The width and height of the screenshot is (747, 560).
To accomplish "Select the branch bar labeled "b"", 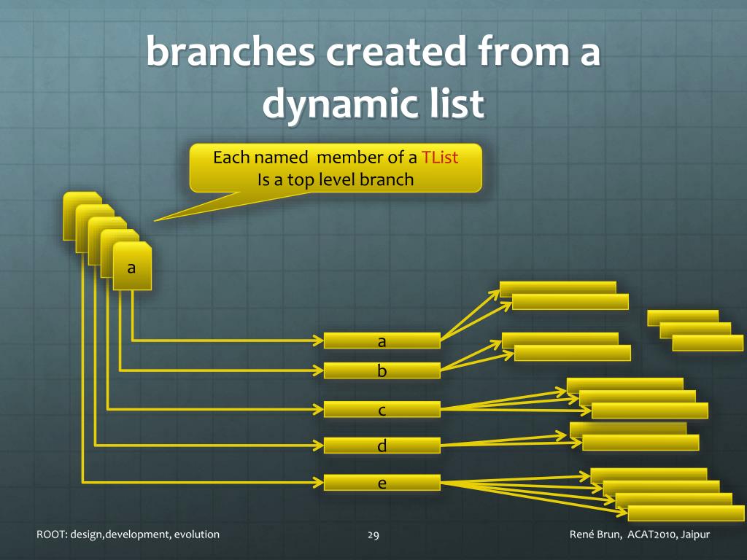I will (382, 370).
